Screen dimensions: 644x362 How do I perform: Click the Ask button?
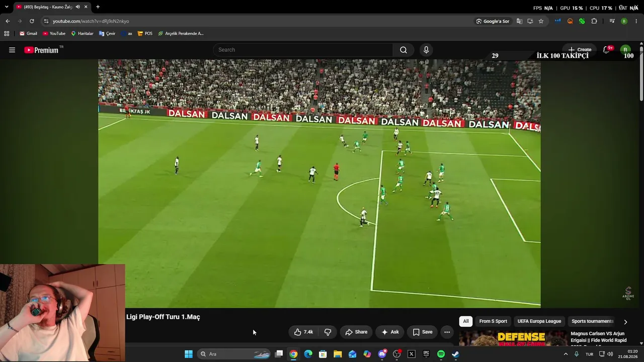point(390,332)
